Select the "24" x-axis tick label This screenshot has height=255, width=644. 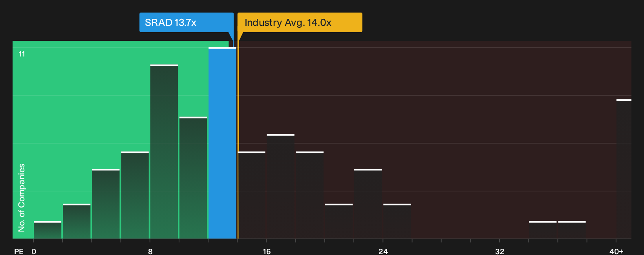coord(383,251)
